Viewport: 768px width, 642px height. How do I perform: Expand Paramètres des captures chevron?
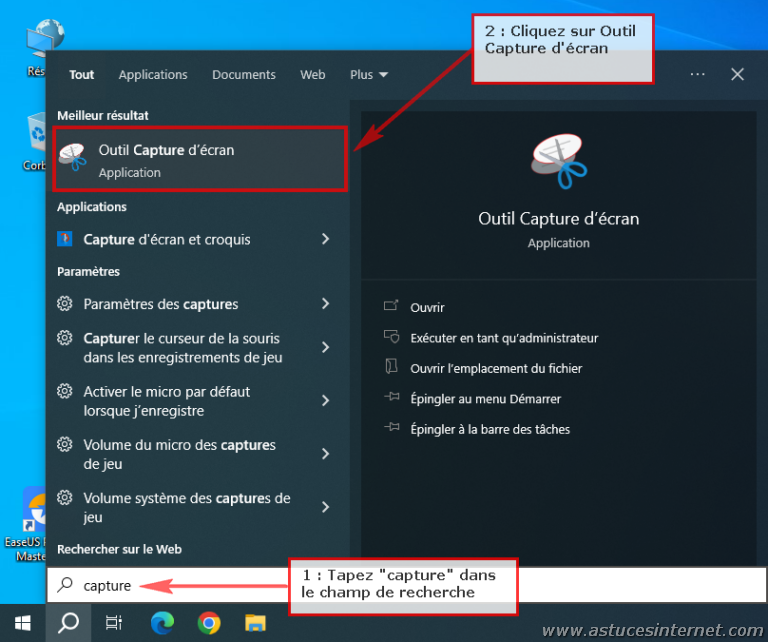(326, 304)
